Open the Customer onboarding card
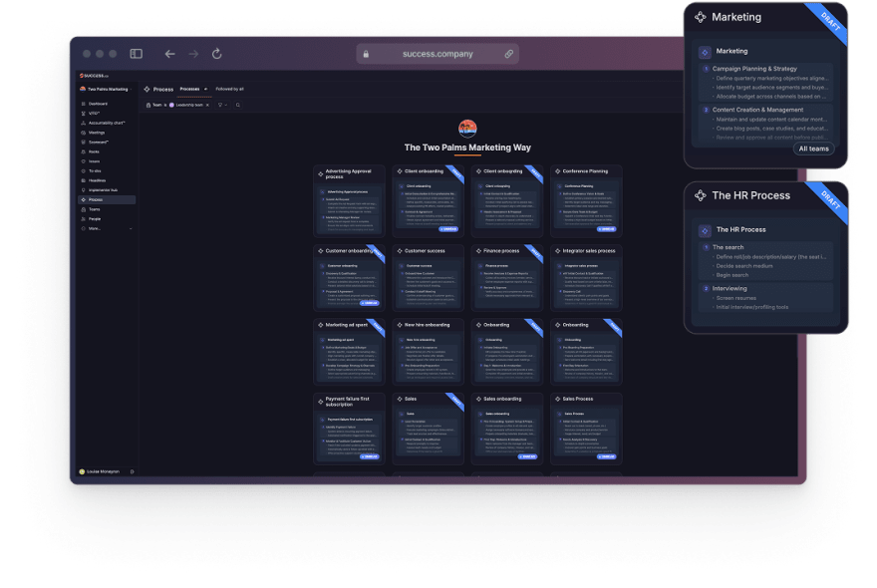Screen dimensions: 877x588 (350, 277)
